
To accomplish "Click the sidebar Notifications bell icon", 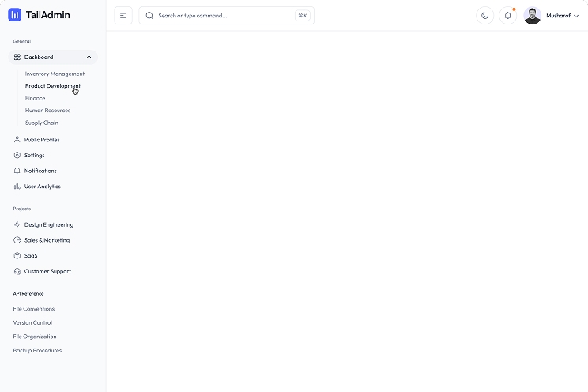I will pos(17,171).
